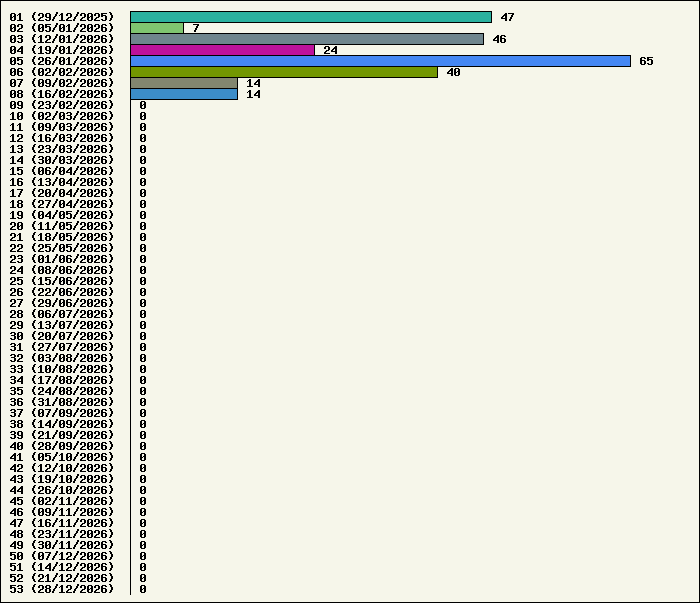700x603 pixels.
Task: Click the value label 65
Action: click(646, 61)
